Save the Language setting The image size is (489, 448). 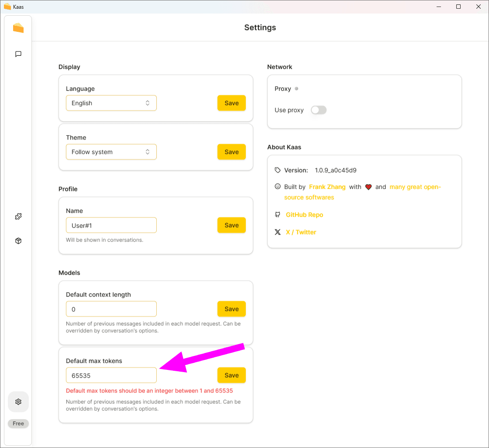point(231,103)
